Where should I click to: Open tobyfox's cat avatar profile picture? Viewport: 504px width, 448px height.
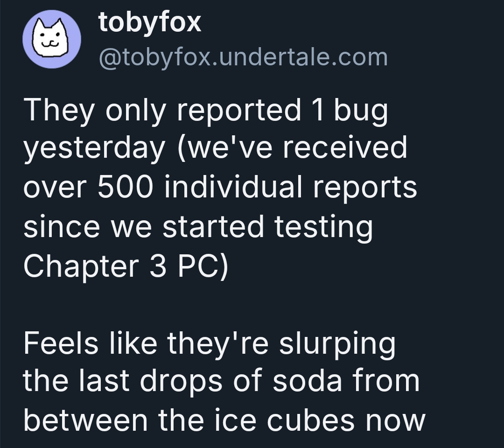[x=52, y=39]
